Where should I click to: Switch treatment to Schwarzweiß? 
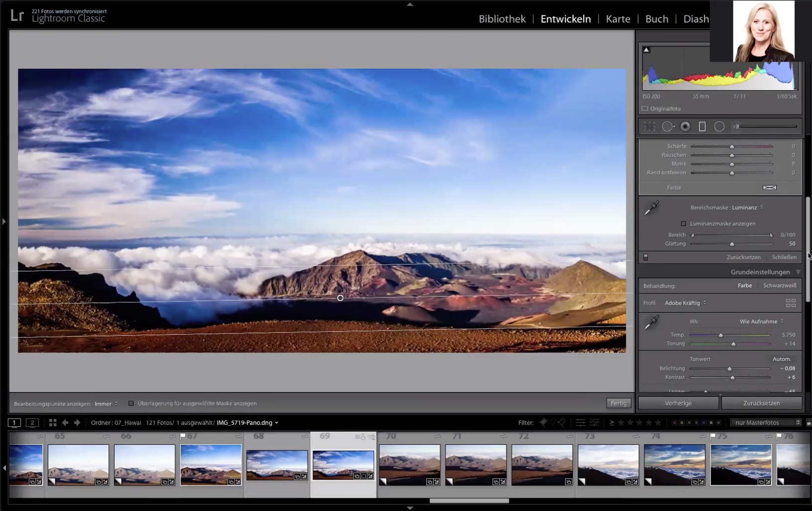click(x=780, y=285)
